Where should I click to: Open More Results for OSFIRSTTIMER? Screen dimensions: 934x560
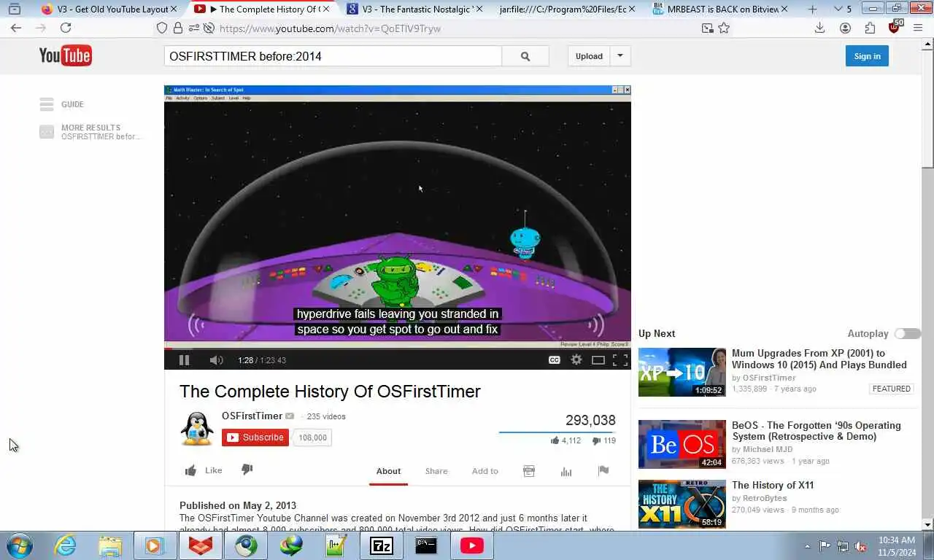[90, 132]
